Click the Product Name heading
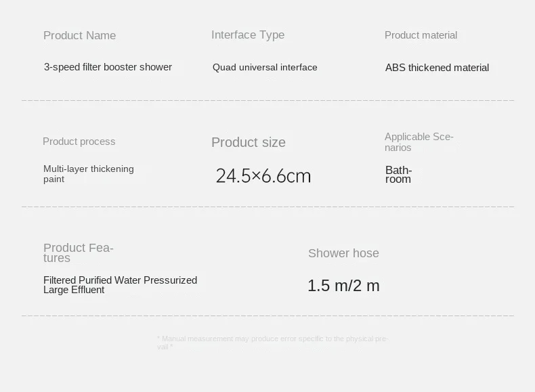This screenshot has width=535, height=392. click(79, 35)
